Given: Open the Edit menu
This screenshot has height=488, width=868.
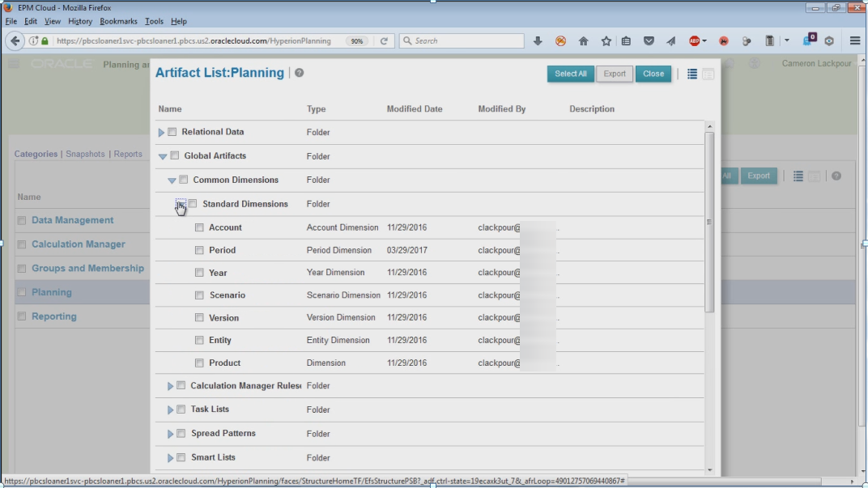Looking at the screenshot, I should pyautogui.click(x=31, y=21).
